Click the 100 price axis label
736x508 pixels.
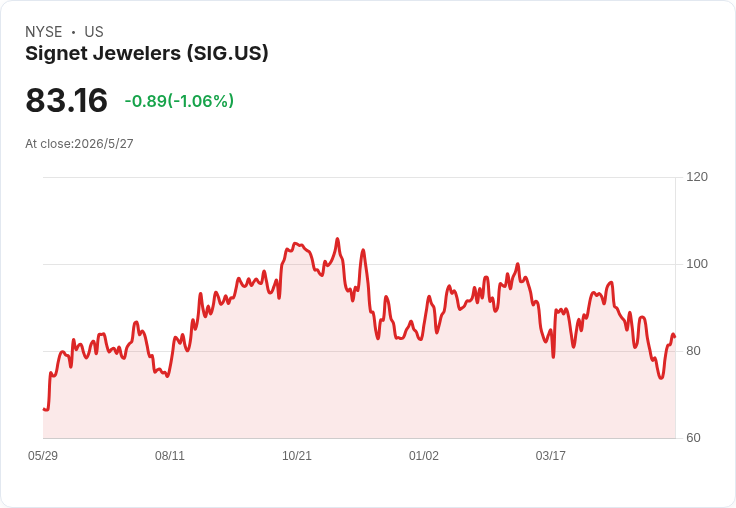pos(697,264)
